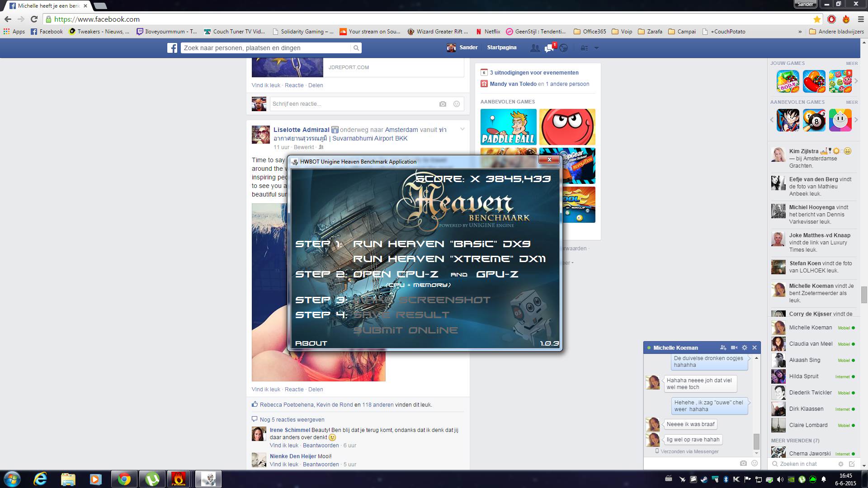Screen dimensions: 868x488
Task: Open the Netflix bookmark
Action: 488,32
